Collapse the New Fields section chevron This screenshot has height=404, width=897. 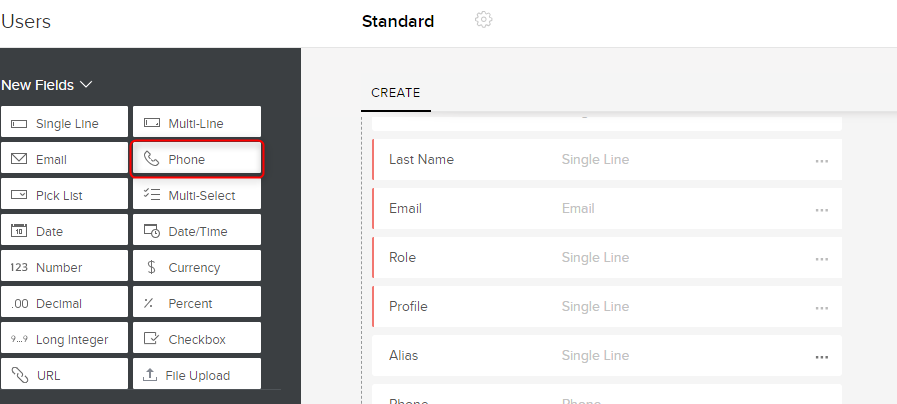tap(86, 85)
